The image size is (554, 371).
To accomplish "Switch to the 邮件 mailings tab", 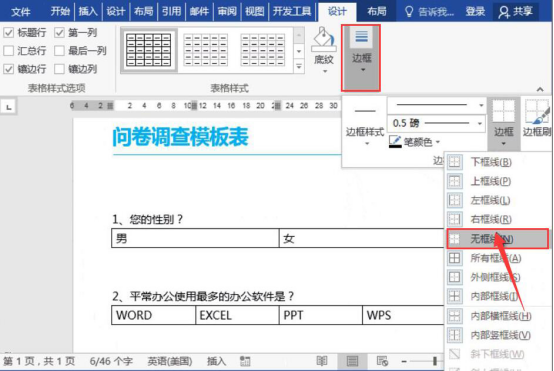I will [199, 11].
